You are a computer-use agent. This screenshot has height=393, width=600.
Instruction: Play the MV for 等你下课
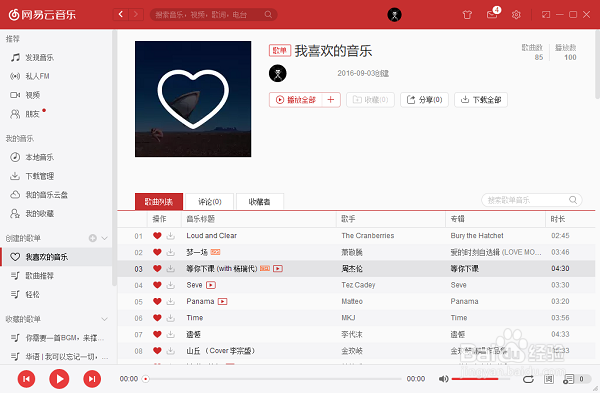coord(278,269)
